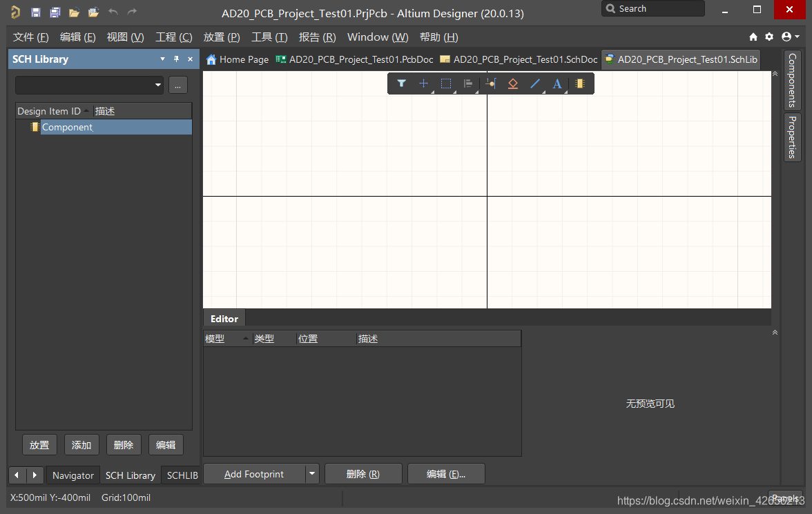
Task: Click the Altium Designer logo icon
Action: point(15,12)
